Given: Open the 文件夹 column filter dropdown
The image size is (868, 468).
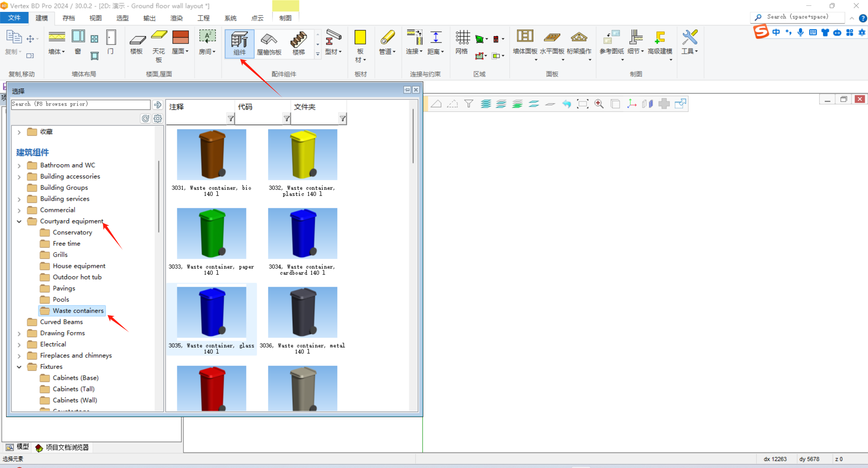Looking at the screenshot, I should point(343,118).
